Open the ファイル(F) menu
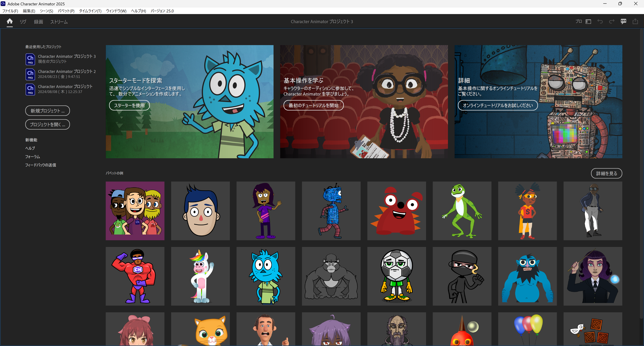The width and height of the screenshot is (644, 346). point(10,11)
